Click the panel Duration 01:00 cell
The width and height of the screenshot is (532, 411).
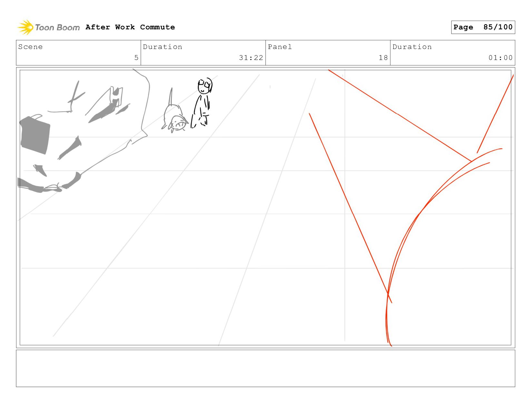453,53
